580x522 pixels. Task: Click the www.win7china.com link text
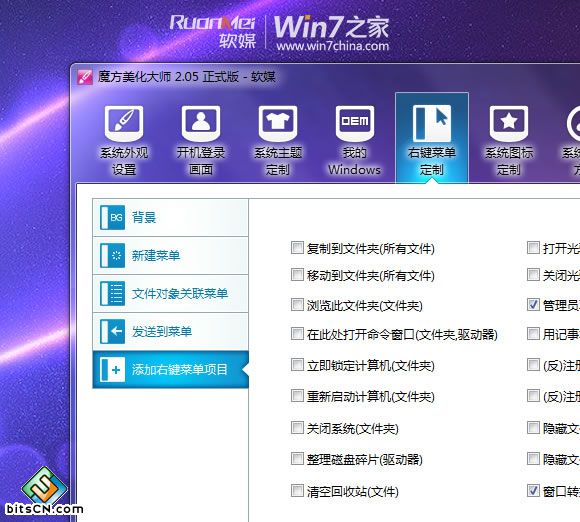point(333,46)
